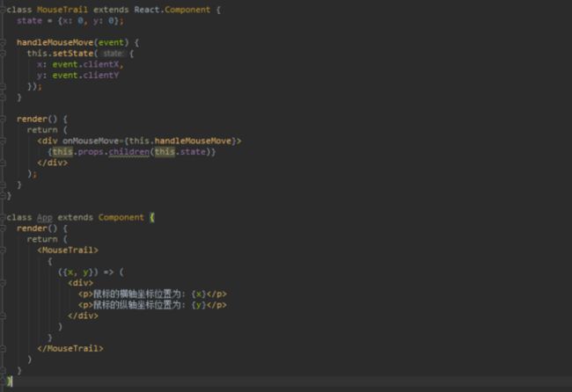Fold the this.setState call block
The image size is (572, 392).
pyautogui.click(x=3, y=53)
